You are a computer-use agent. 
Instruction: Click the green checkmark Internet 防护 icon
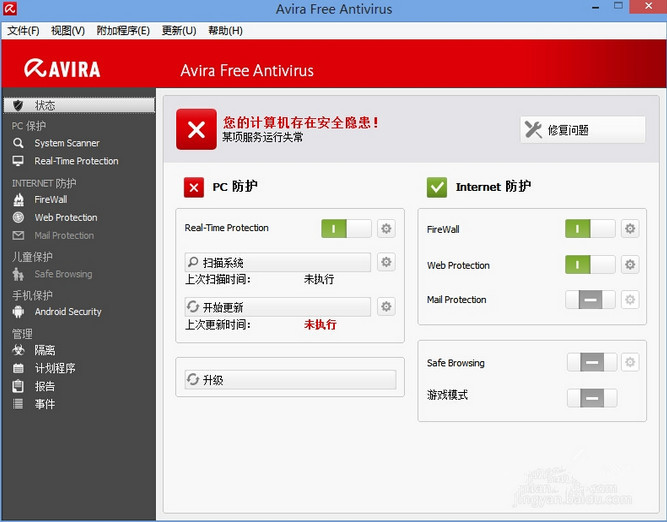(x=437, y=187)
